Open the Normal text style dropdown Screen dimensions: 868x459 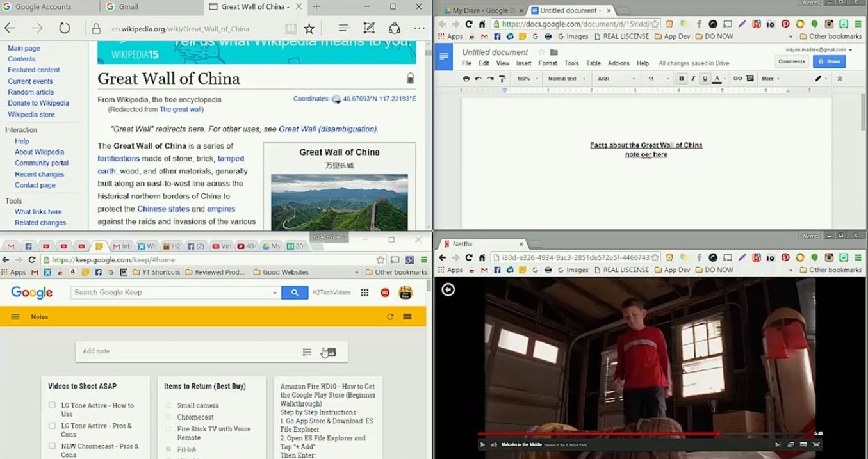565,79
